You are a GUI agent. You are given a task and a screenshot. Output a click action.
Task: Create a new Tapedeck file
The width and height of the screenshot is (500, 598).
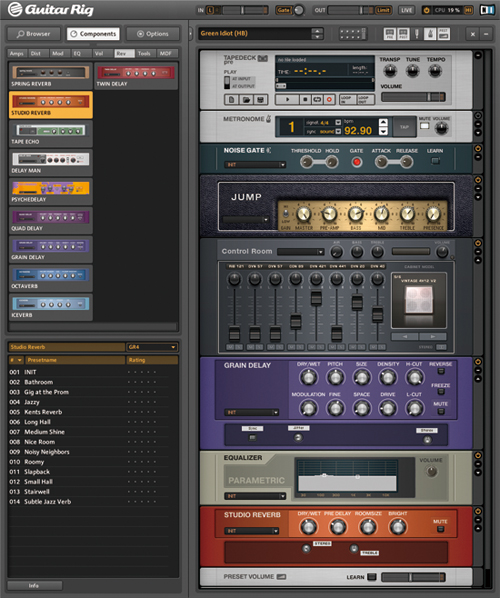pos(232,100)
